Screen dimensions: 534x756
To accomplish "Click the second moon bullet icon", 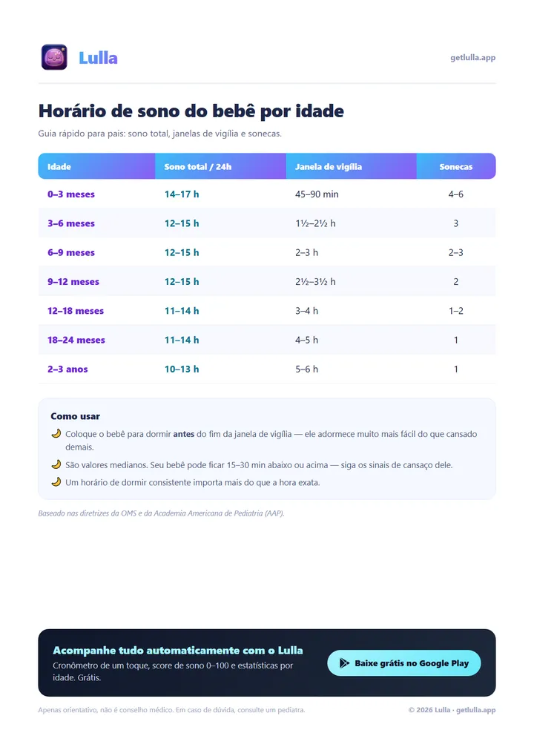I will click(x=56, y=464).
